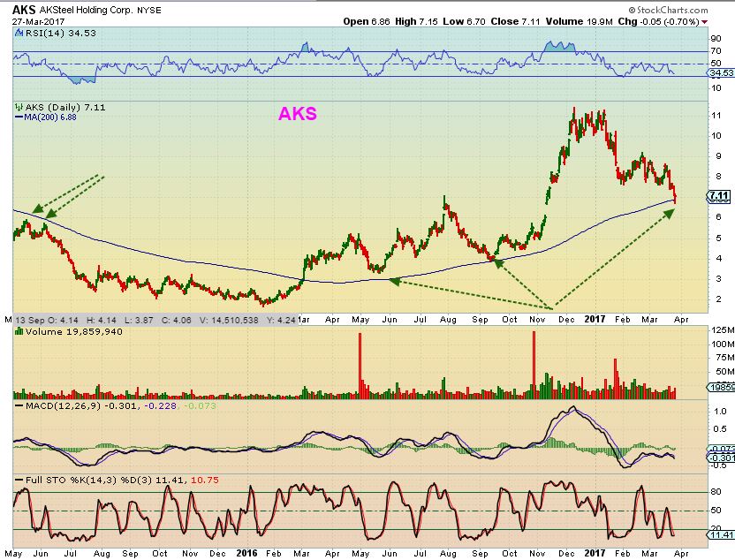This screenshot has width=735, height=560.
Task: Click the NYSE exchange label
Action: 148,11
